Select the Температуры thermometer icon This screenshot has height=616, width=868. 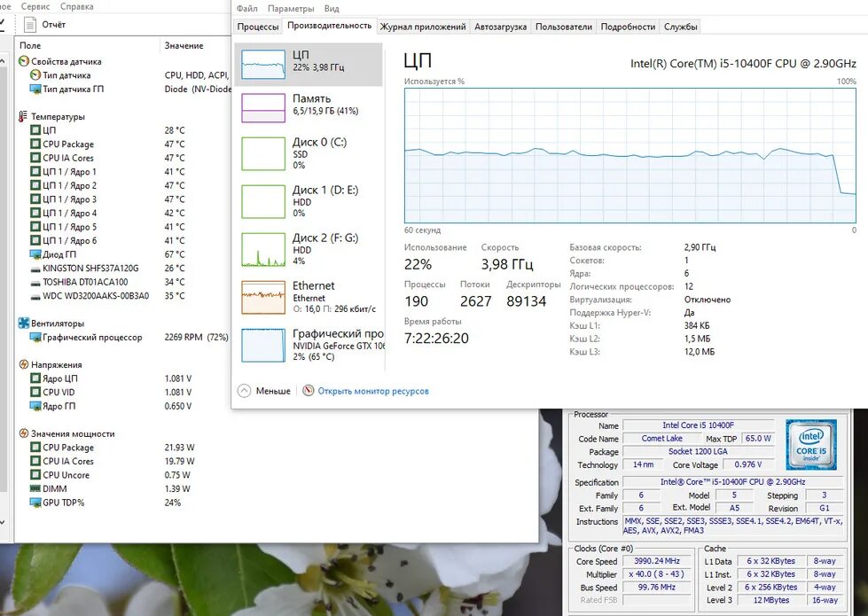[23, 117]
